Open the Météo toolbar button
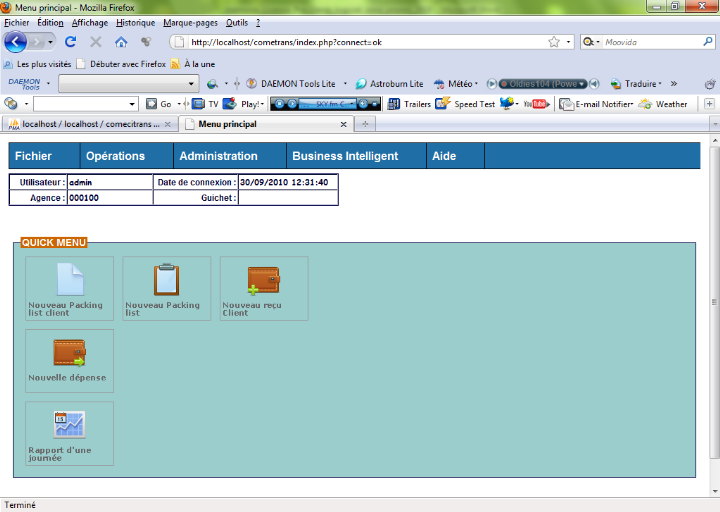The height and width of the screenshot is (512, 720). coord(456,84)
